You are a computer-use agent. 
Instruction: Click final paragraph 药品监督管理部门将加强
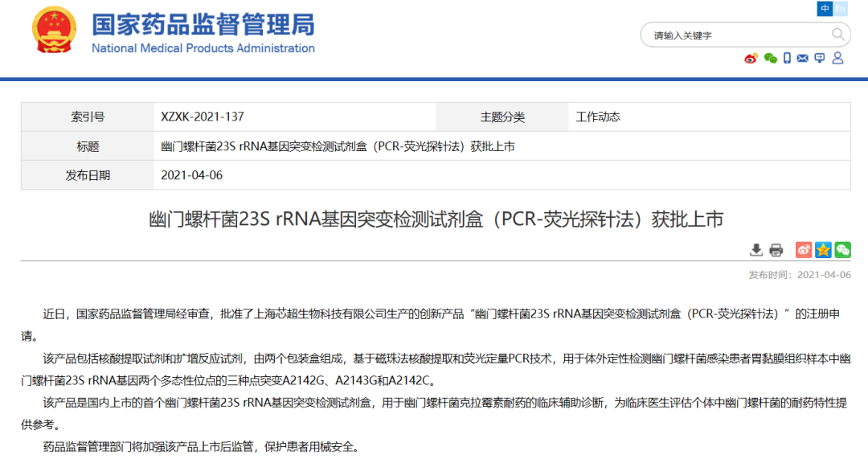pyautogui.click(x=202, y=447)
